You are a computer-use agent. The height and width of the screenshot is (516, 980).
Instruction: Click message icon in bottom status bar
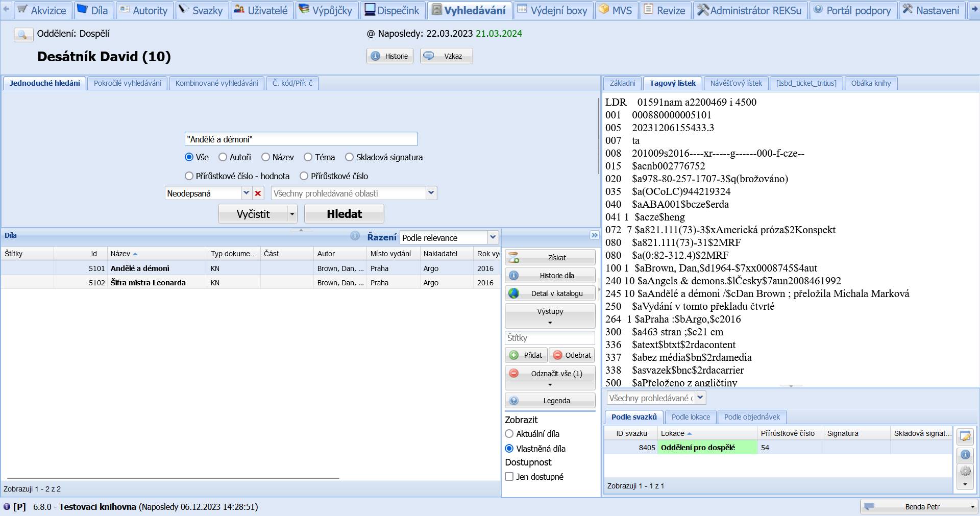click(x=869, y=507)
